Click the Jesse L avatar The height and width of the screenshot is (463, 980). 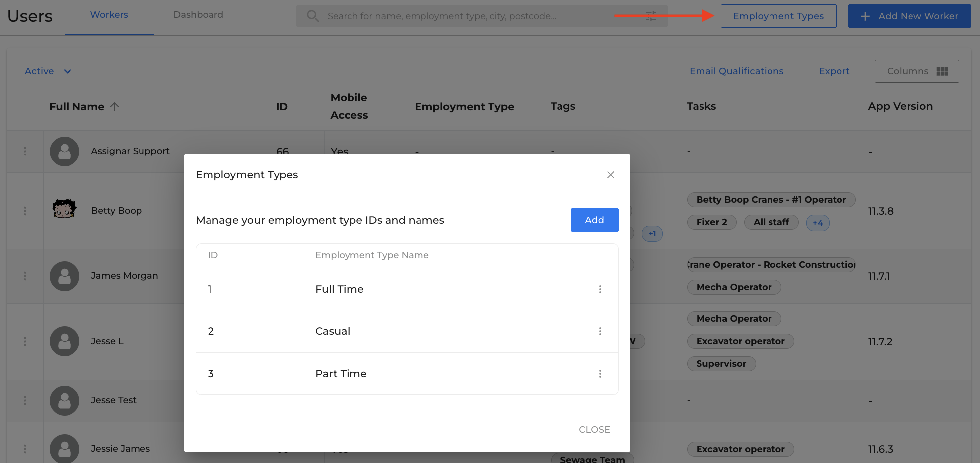coord(65,341)
